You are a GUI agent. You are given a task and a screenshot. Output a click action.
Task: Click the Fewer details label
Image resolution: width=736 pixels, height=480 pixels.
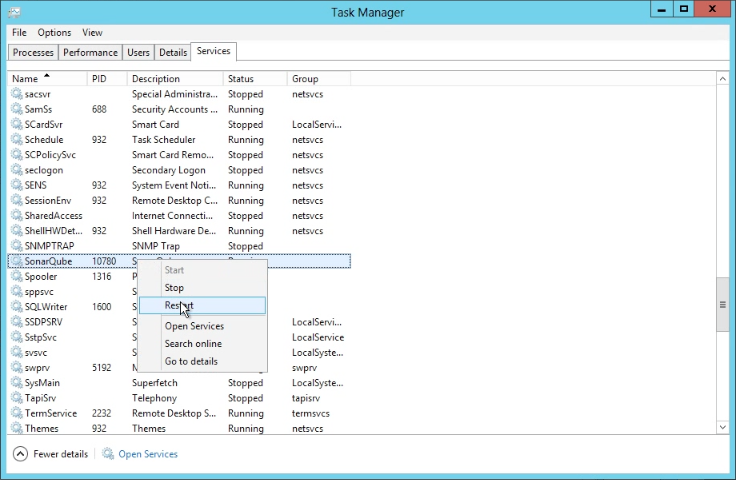tap(61, 454)
